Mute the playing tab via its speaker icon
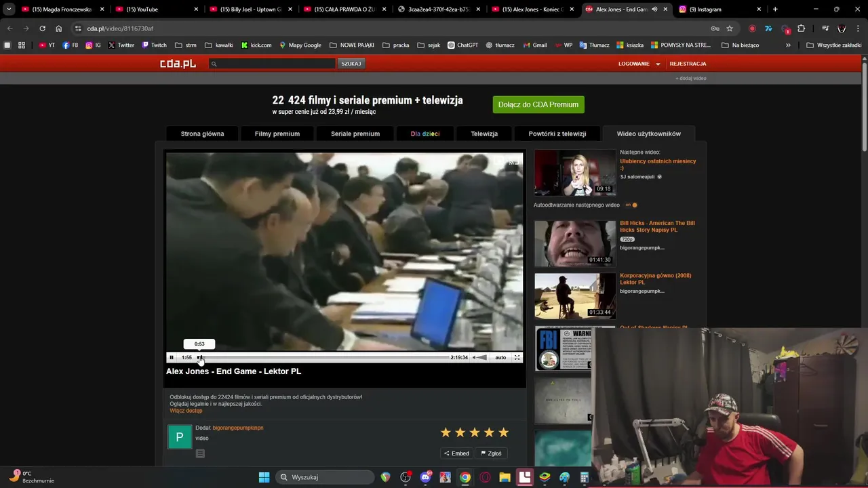The image size is (868, 488). [x=654, y=9]
